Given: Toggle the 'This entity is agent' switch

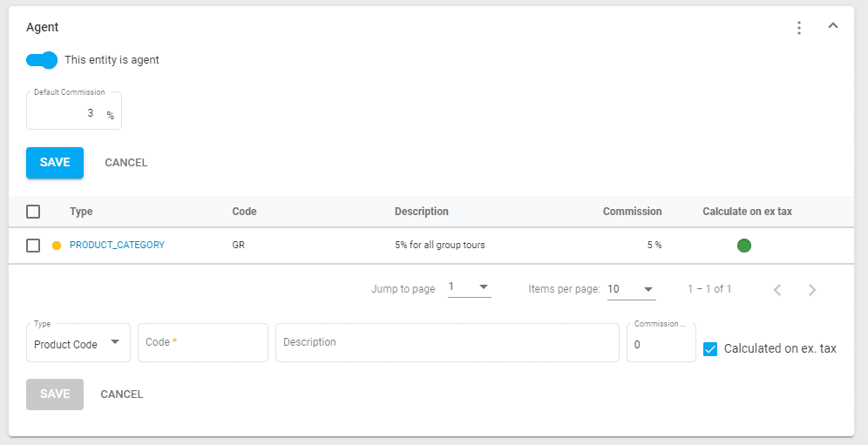Looking at the screenshot, I should (x=42, y=60).
